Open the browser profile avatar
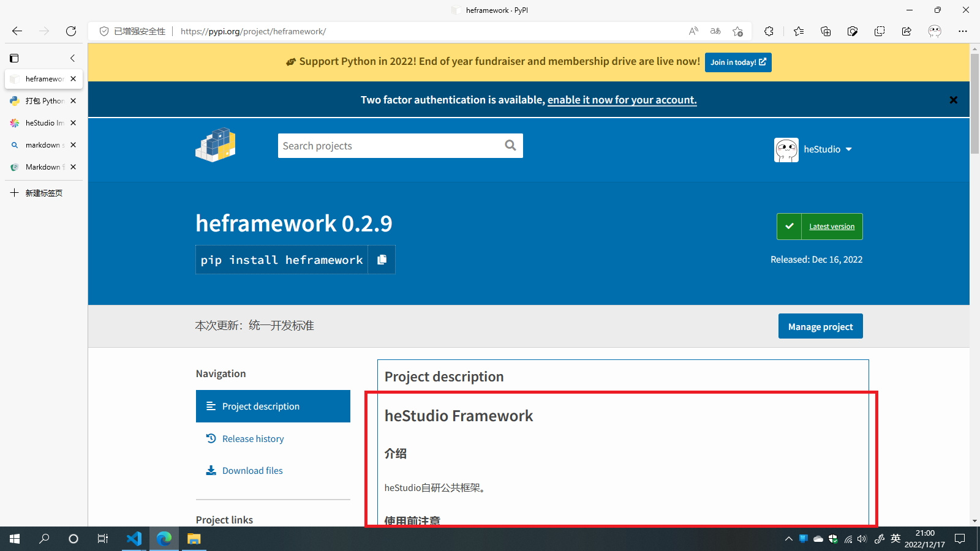 click(935, 31)
